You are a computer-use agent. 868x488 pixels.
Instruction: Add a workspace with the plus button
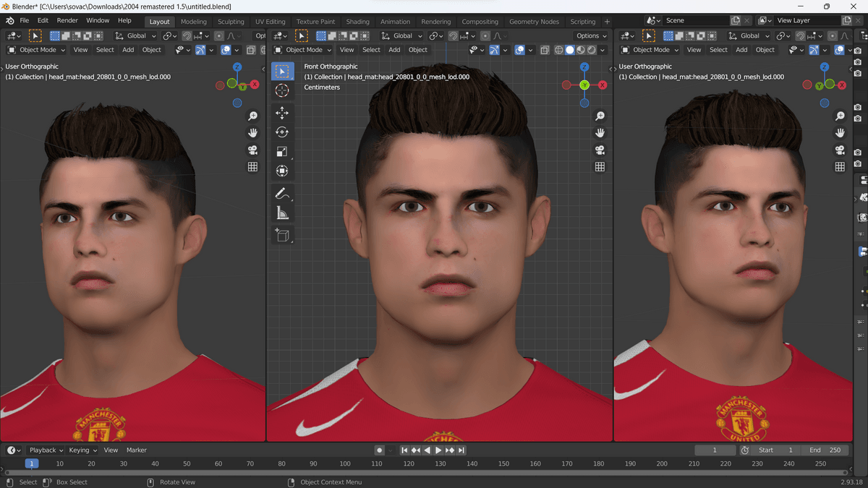[607, 22]
